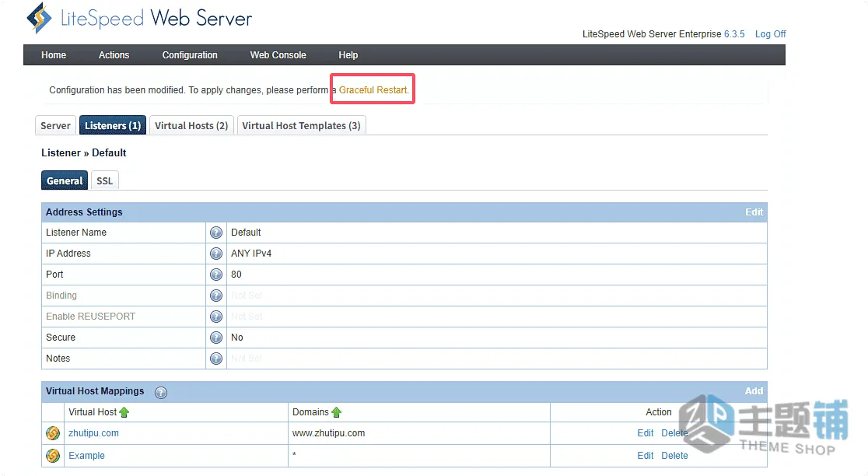The image size is (868, 476).
Task: Click version number 6.3.5 link
Action: [734, 34]
